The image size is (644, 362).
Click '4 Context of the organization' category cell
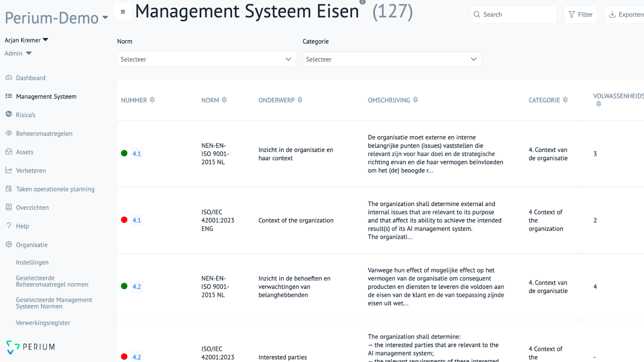[x=546, y=220]
